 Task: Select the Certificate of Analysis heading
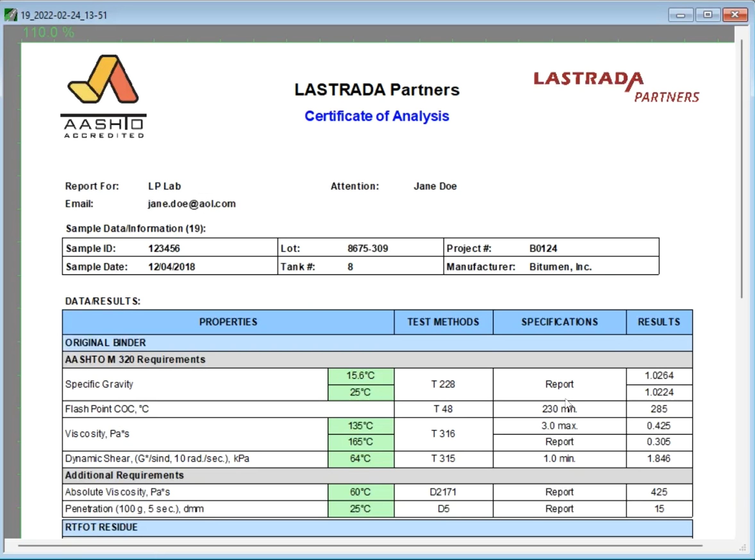click(x=377, y=116)
